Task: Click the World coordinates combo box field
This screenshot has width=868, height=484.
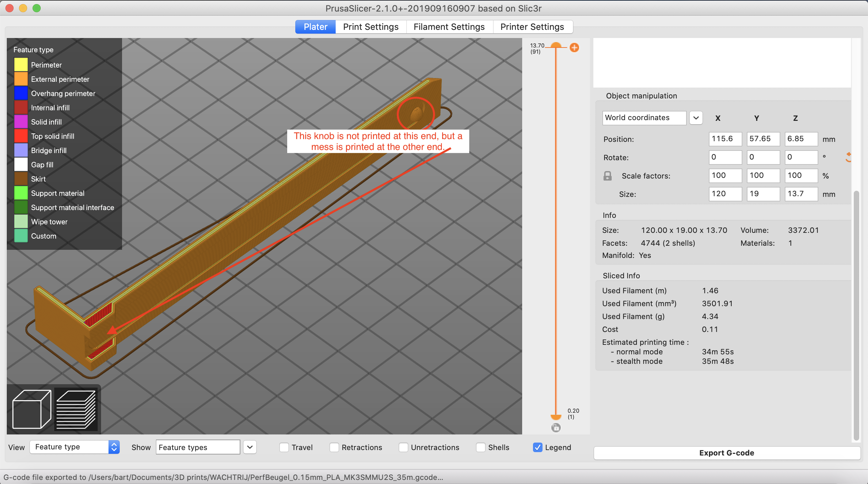Action: point(644,118)
